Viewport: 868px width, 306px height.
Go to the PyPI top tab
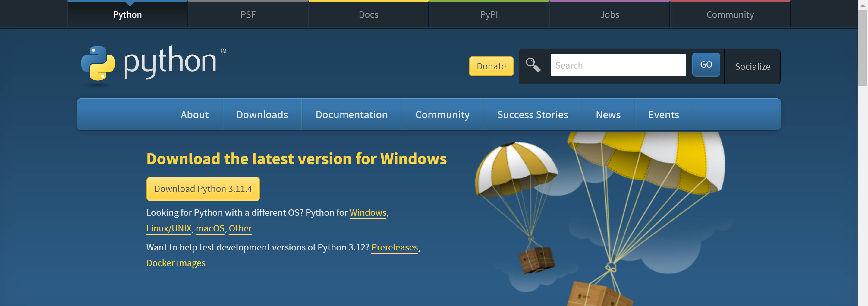(489, 14)
